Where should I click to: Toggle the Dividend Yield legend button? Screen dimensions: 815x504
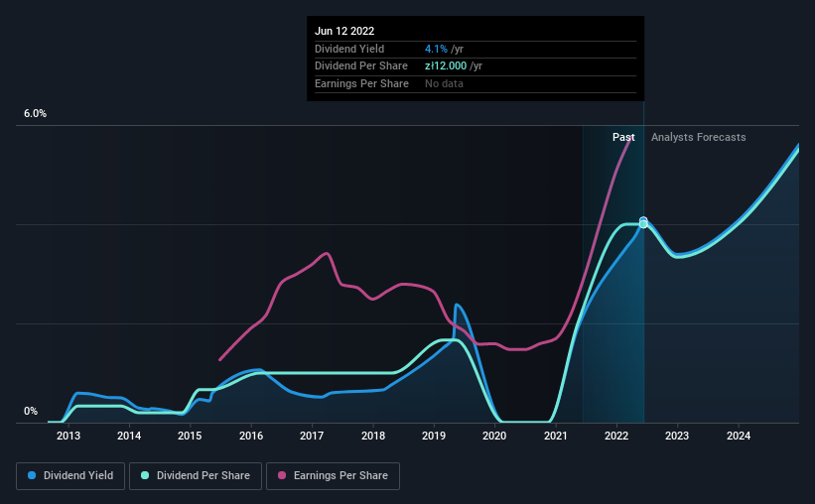pos(70,475)
